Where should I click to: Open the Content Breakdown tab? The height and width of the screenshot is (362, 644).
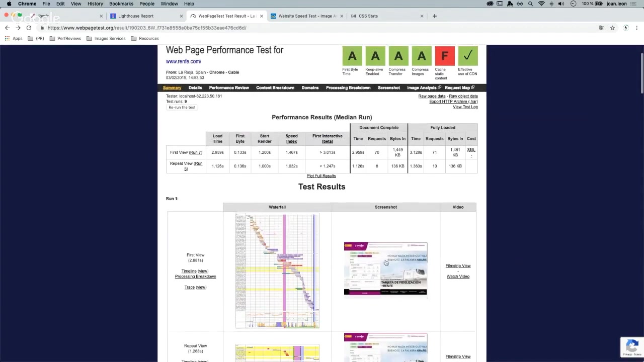[x=275, y=87]
